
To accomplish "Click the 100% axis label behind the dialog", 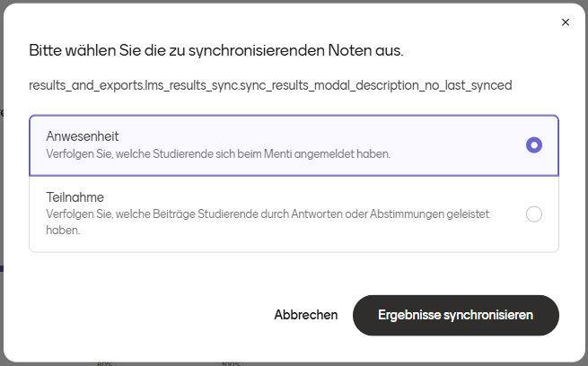I will pyautogui.click(x=231, y=363).
